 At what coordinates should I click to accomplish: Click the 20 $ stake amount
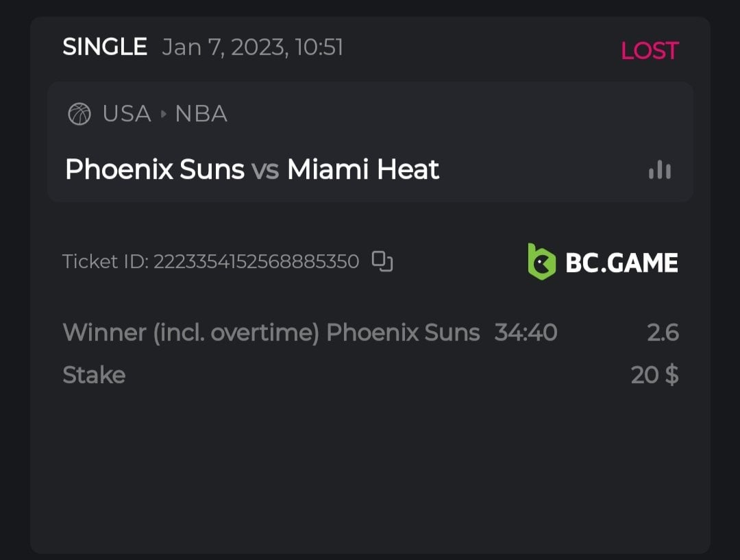[654, 375]
